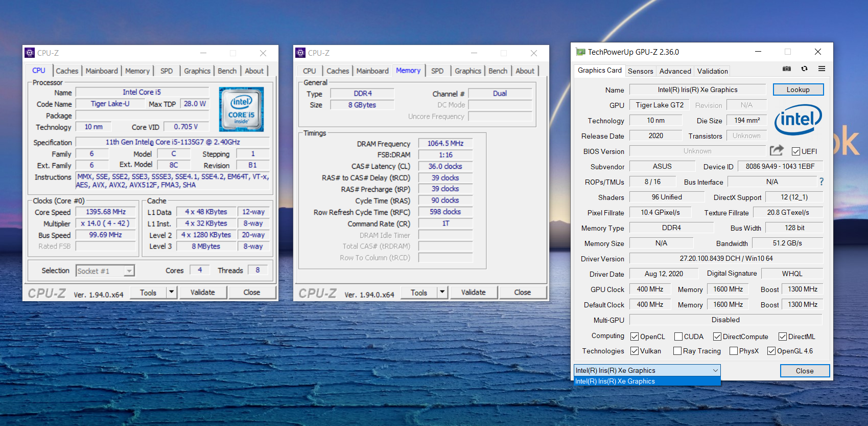Screen dimensions: 868x426
Task: Click Close button in GPU-Z
Action: pos(805,371)
